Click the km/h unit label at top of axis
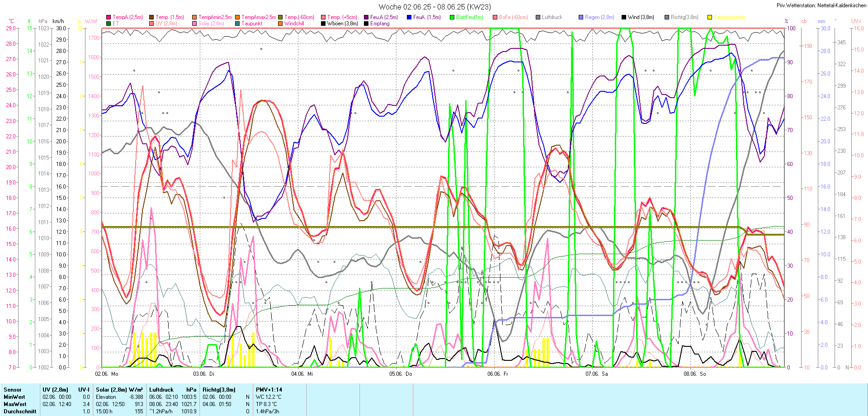Screen dimensions: 868x416 (x=58, y=21)
